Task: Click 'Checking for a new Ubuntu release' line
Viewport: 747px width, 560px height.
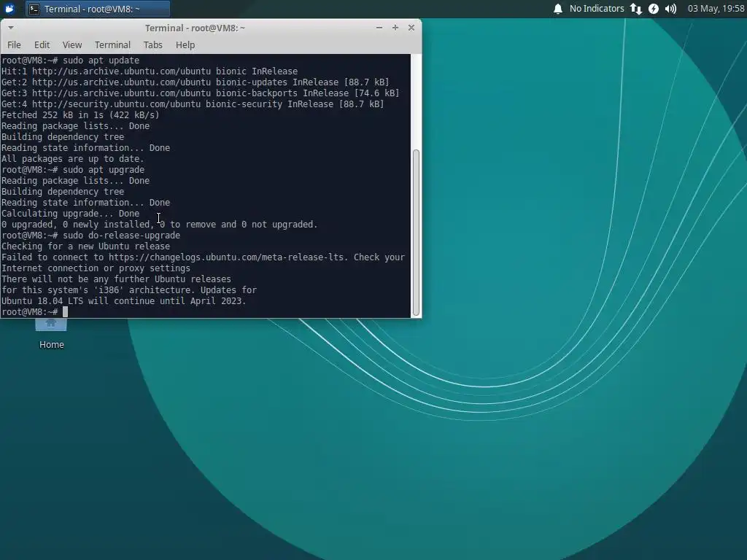Action: [86, 246]
